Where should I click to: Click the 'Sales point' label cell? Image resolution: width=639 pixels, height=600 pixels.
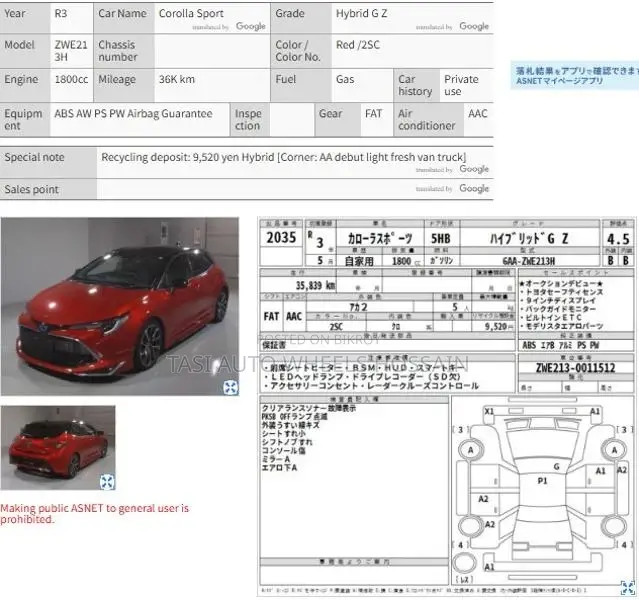(48, 190)
